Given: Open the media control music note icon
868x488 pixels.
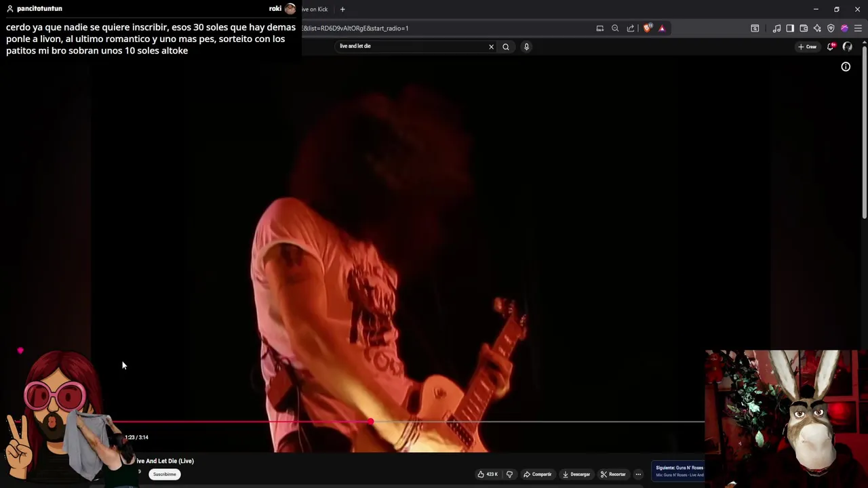Looking at the screenshot, I should (776, 28).
